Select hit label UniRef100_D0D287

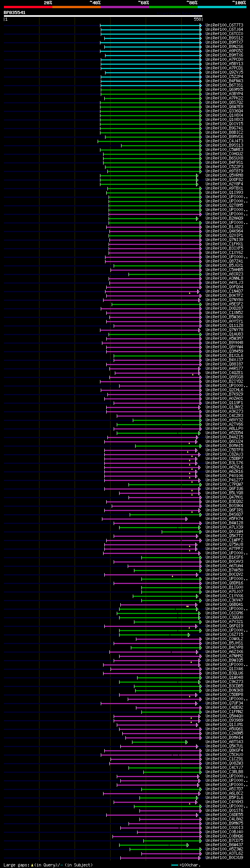point(224,308)
